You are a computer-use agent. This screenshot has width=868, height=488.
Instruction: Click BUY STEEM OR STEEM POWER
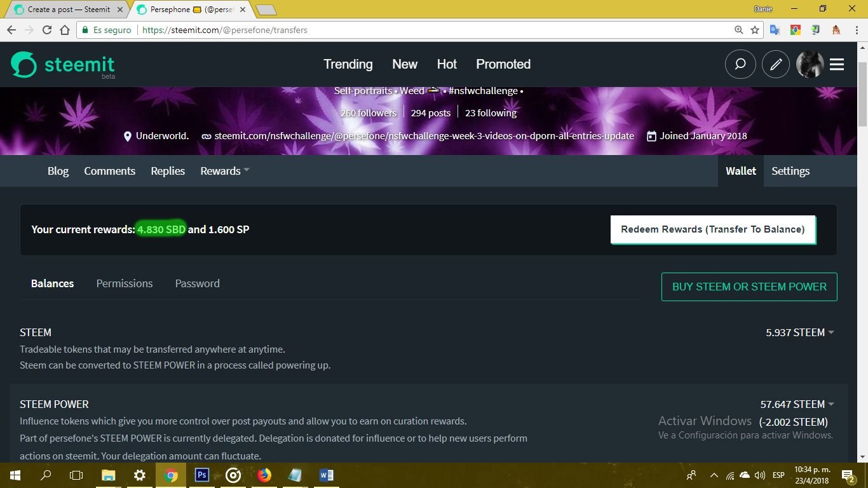point(749,287)
